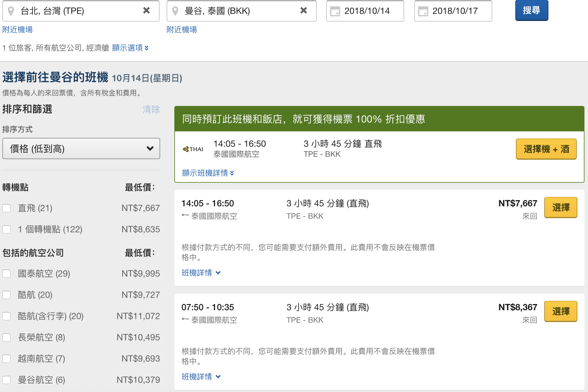
Task: Expand 班機詳情 for the NT$7,667 flight
Action: 201,273
